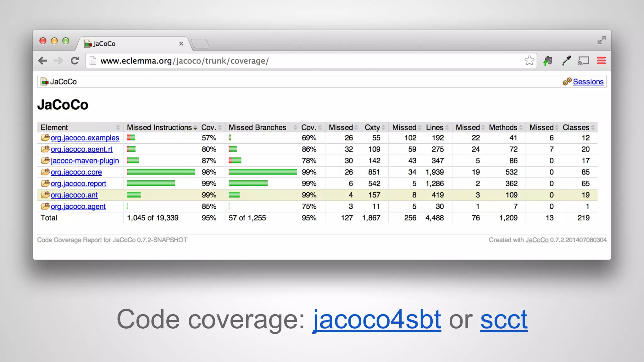Click the Evernote elephant extension icon
The width and height of the screenshot is (644, 362).
(x=548, y=61)
